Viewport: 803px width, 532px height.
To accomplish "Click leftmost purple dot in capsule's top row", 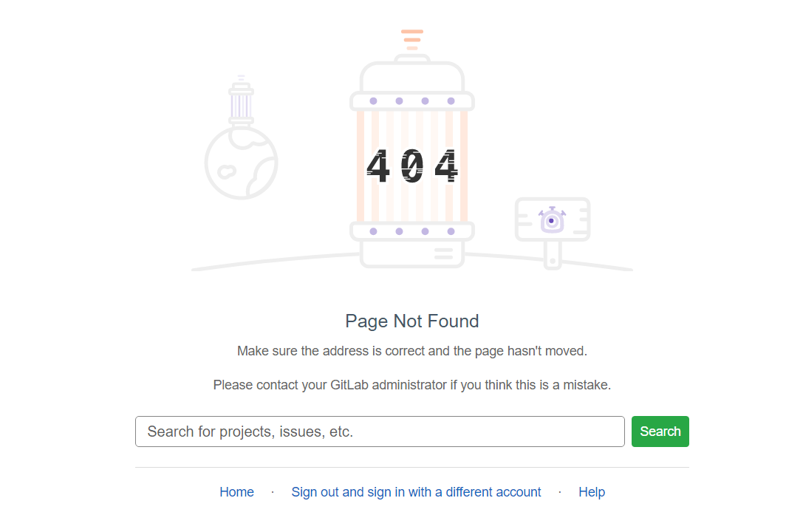I will 373,101.
